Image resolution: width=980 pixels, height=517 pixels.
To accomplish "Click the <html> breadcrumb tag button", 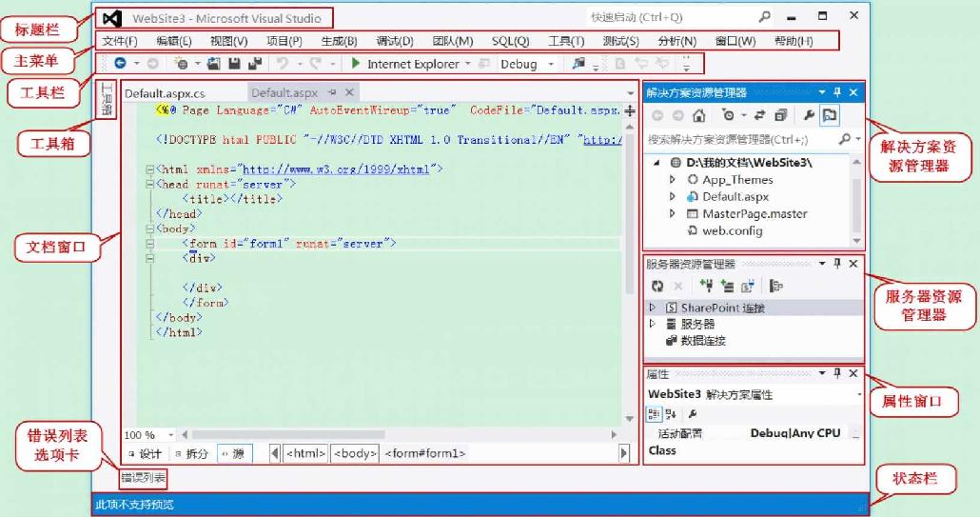I will [x=305, y=453].
